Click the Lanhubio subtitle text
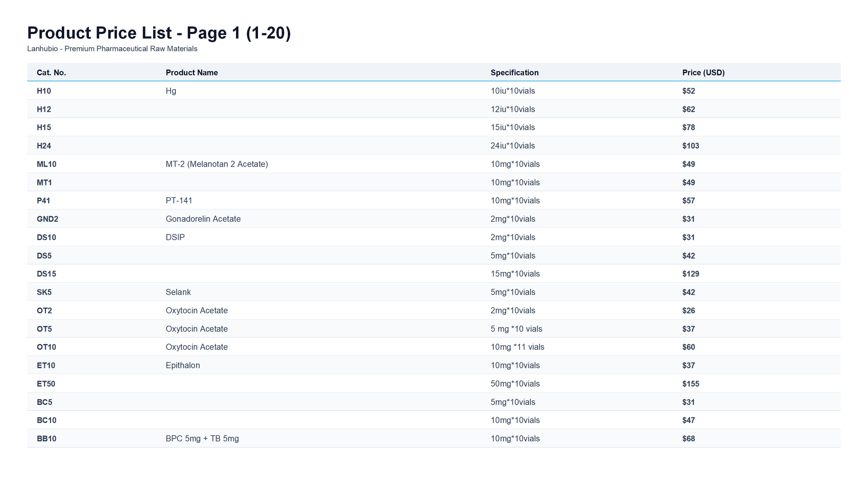868x488 pixels. (112, 49)
